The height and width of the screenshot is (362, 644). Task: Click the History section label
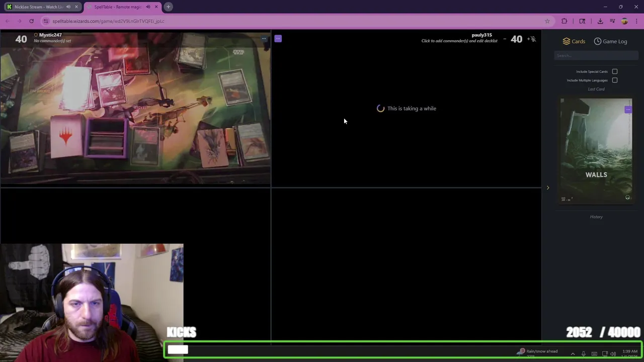tap(596, 217)
